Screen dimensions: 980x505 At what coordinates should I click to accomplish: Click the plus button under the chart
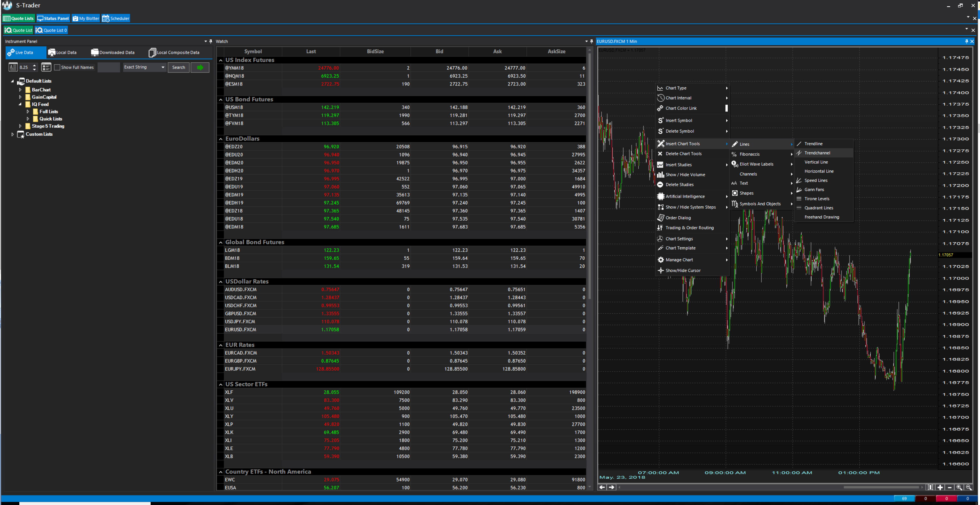point(940,487)
